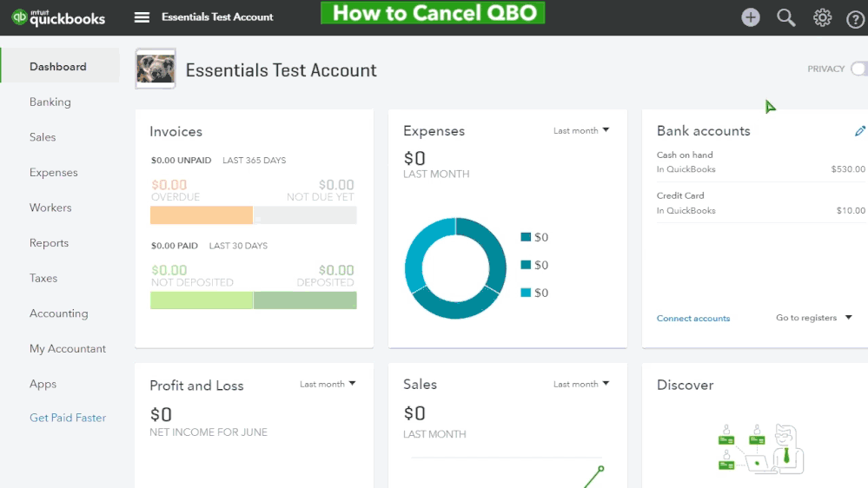Expand the Go to registers dropdown

pos(814,318)
